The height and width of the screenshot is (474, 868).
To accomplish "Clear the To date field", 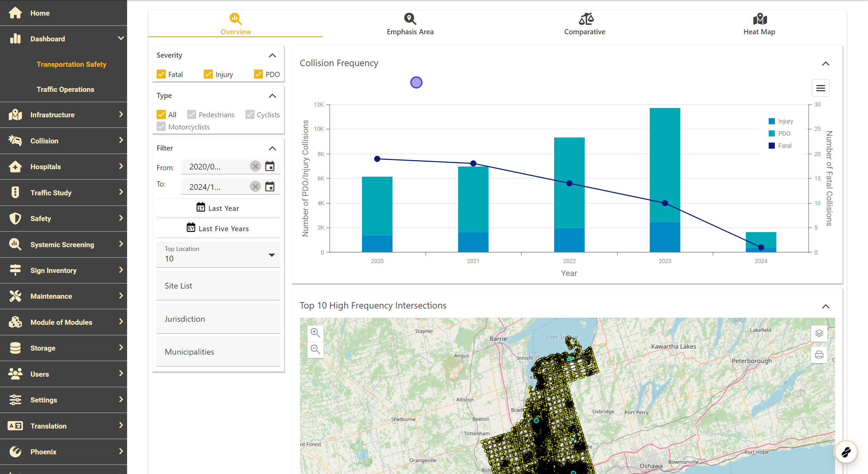I will pyautogui.click(x=255, y=186).
